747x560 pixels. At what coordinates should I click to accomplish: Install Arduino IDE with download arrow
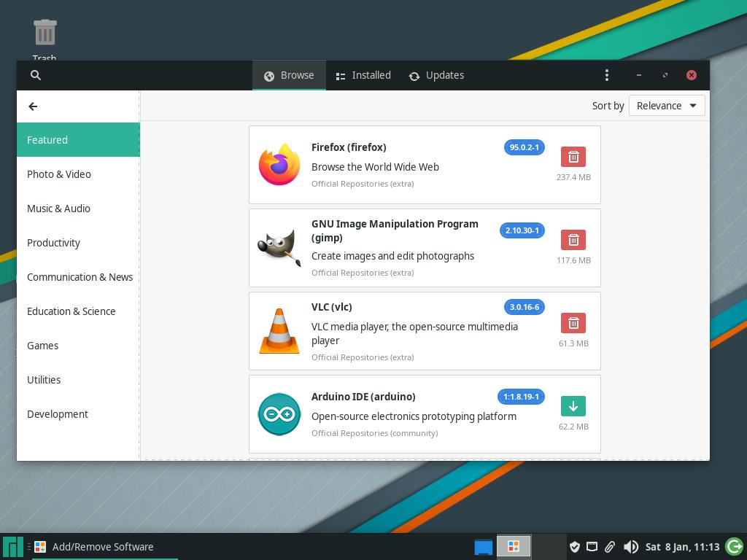click(x=573, y=405)
